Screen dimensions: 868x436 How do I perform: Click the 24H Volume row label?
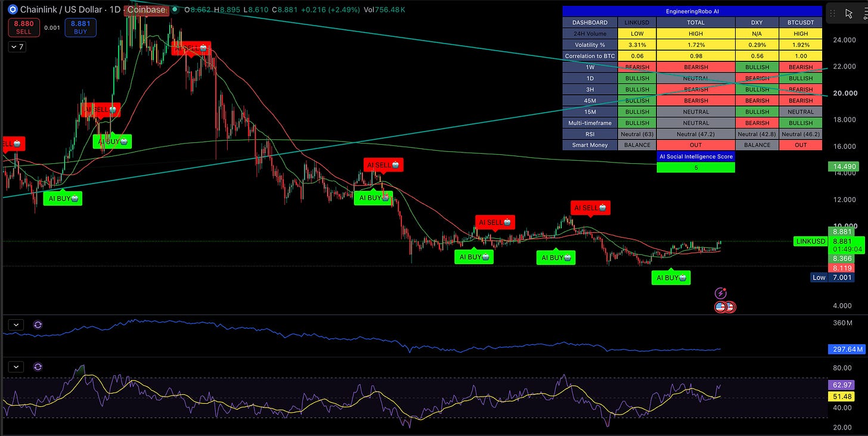(x=590, y=34)
